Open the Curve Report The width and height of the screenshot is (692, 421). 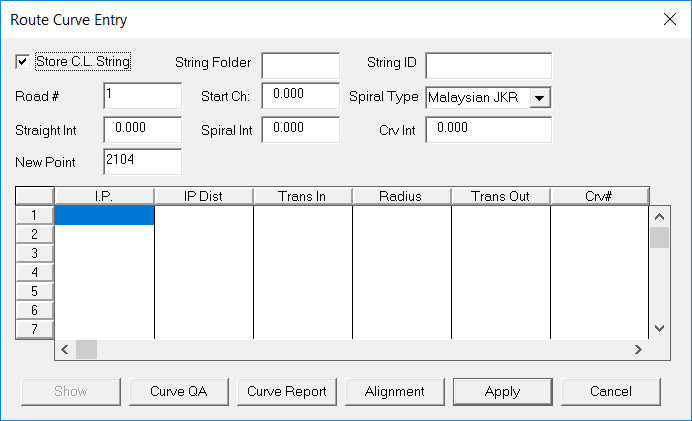coord(287,391)
